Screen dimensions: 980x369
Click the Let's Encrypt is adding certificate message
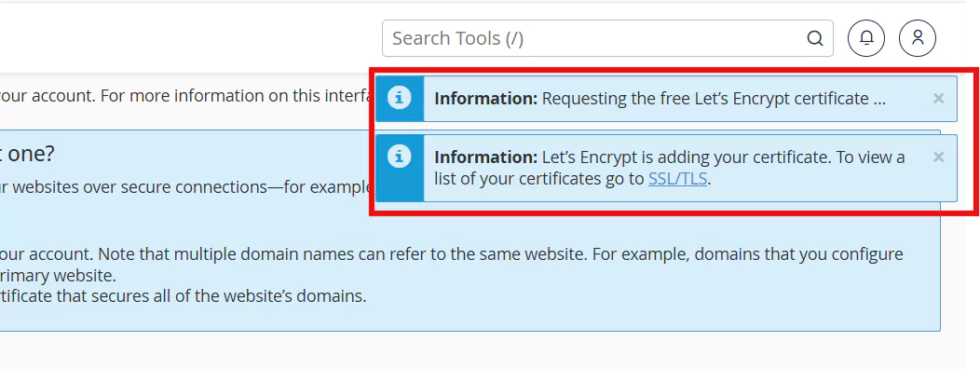pos(670,168)
